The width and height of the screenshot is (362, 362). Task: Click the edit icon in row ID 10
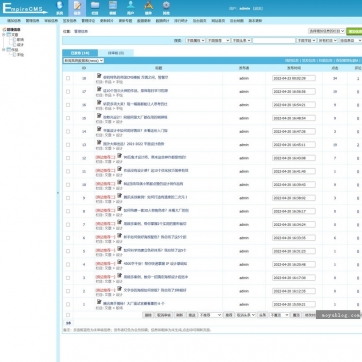click(119, 182)
